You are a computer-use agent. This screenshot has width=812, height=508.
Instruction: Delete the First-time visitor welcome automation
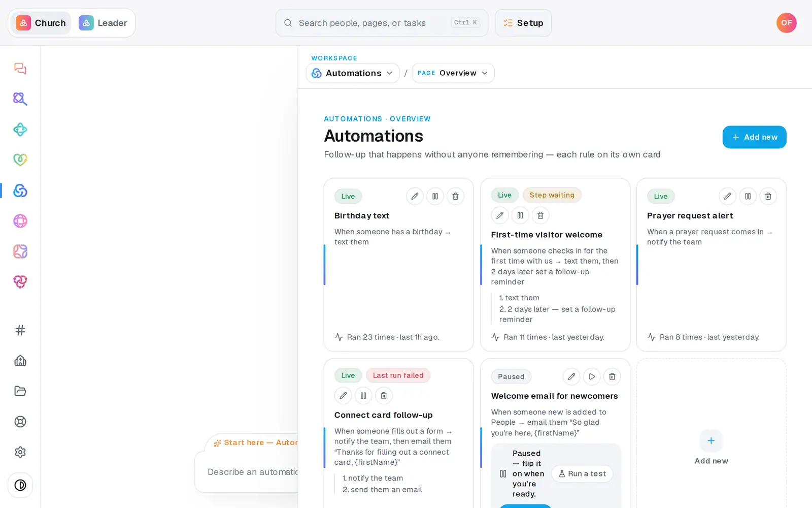[540, 215]
